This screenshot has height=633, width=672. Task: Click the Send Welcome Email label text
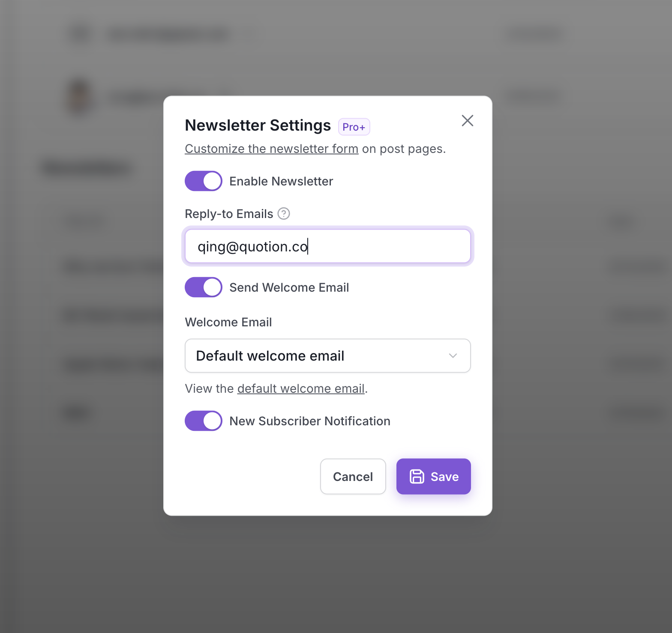[x=289, y=287]
